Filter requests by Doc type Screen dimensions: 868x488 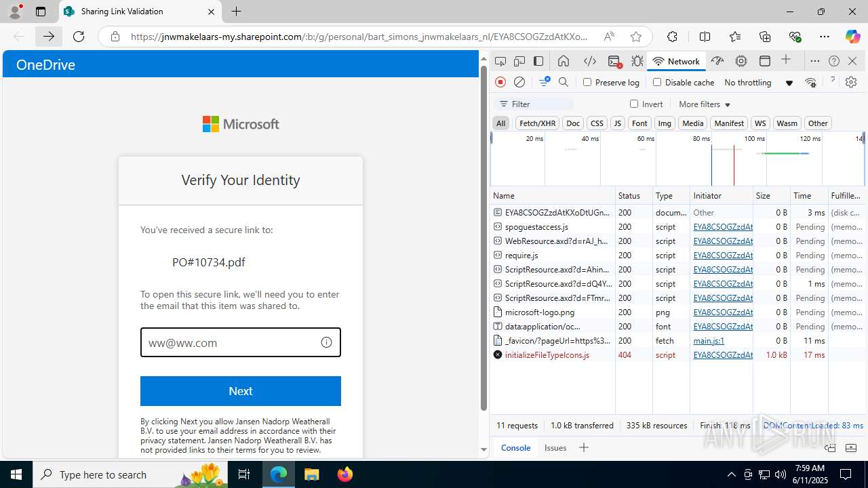click(x=573, y=123)
